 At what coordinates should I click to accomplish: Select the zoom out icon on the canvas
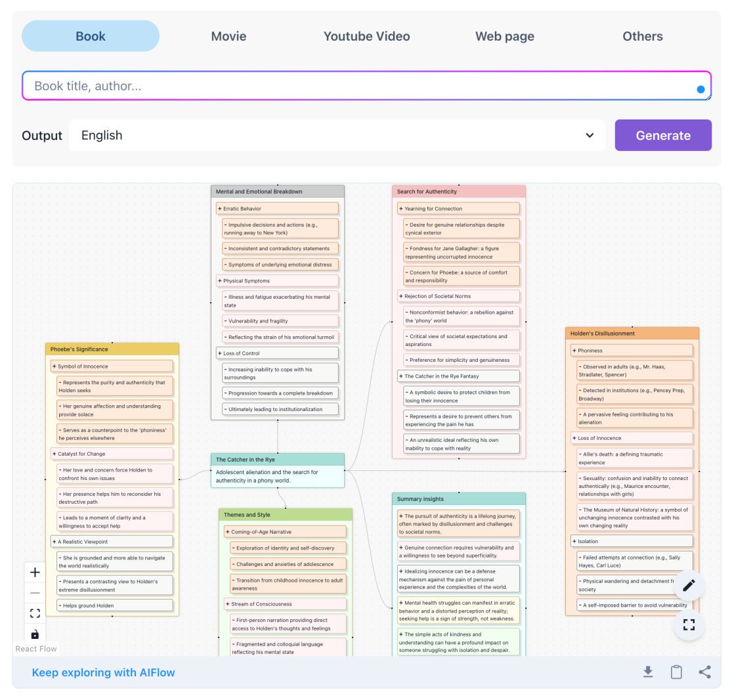point(35,593)
